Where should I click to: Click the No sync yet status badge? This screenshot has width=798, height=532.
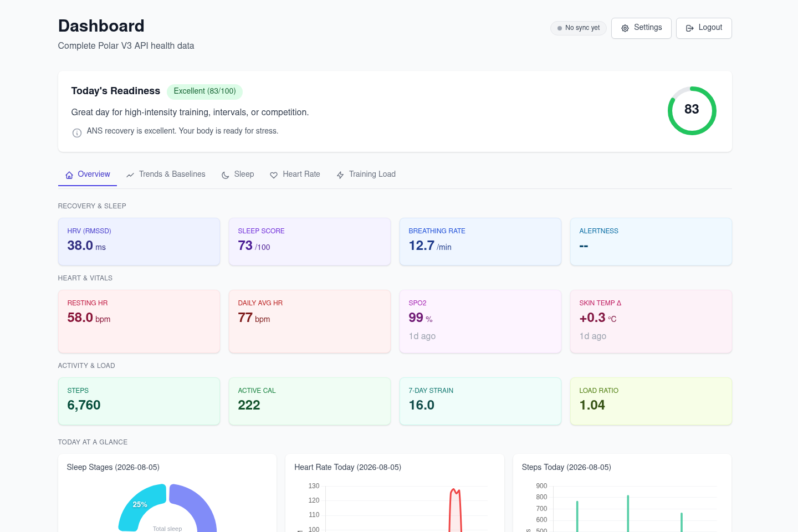pyautogui.click(x=579, y=28)
